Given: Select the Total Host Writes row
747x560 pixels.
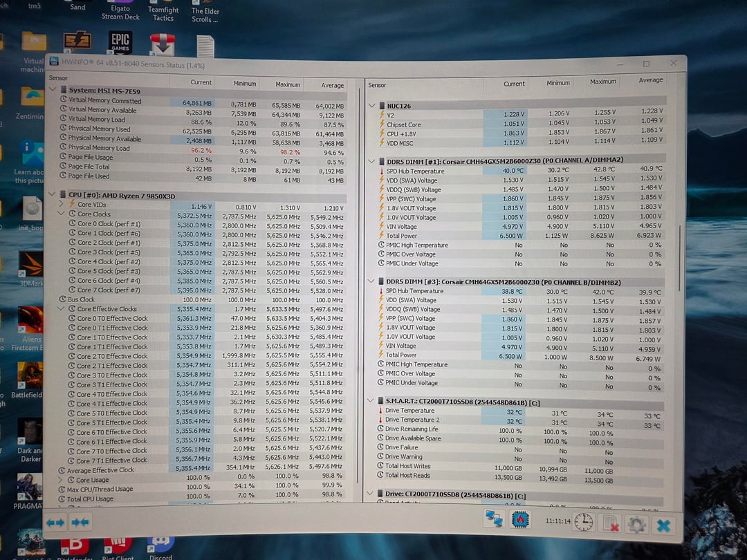Looking at the screenshot, I should [520, 467].
